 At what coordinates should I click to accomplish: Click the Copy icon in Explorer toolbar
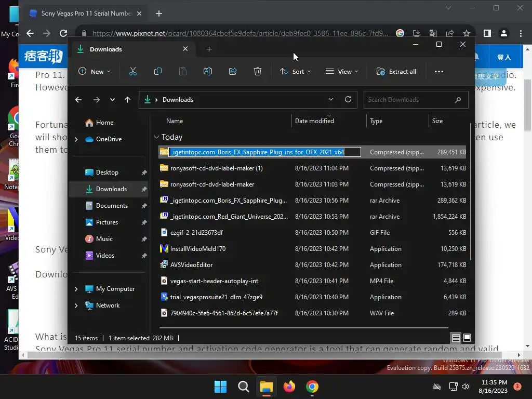point(158,71)
